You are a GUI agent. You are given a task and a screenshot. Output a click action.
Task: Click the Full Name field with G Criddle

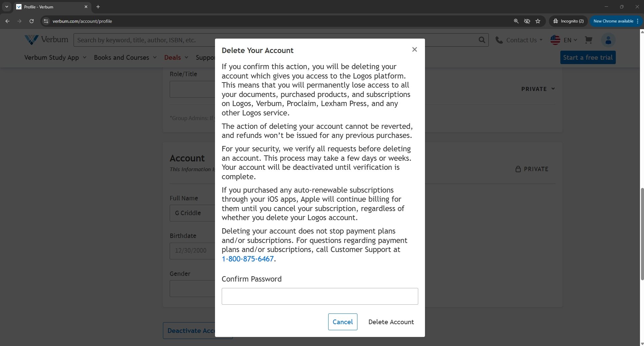click(x=192, y=213)
